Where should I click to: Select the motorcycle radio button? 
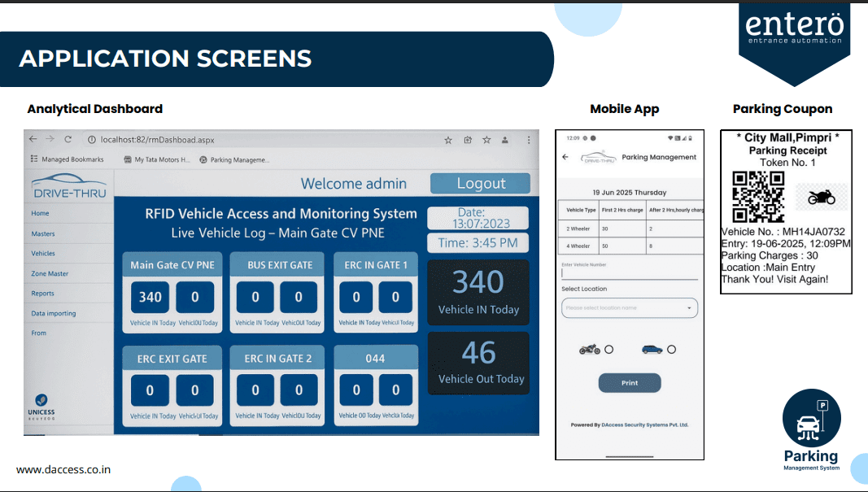[608, 350]
